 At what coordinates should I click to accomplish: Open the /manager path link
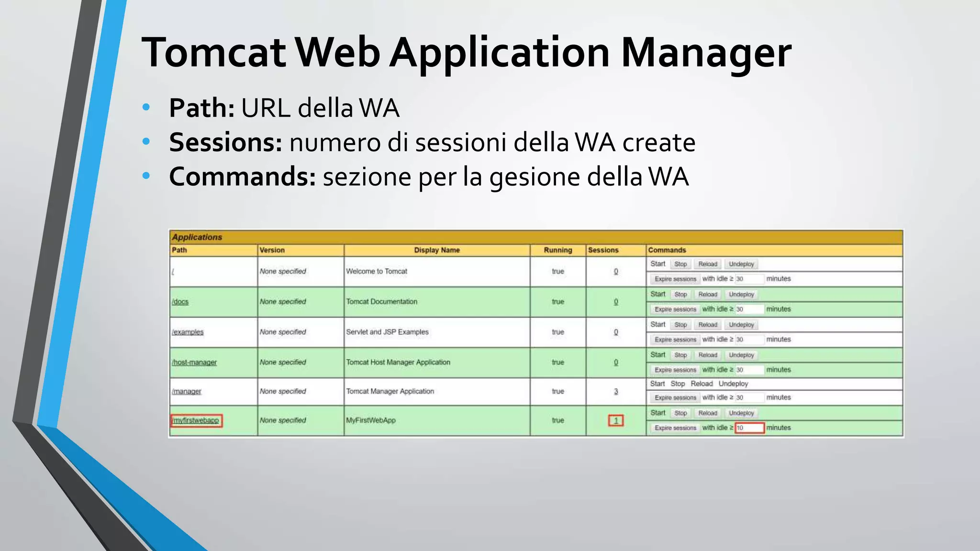click(x=187, y=391)
